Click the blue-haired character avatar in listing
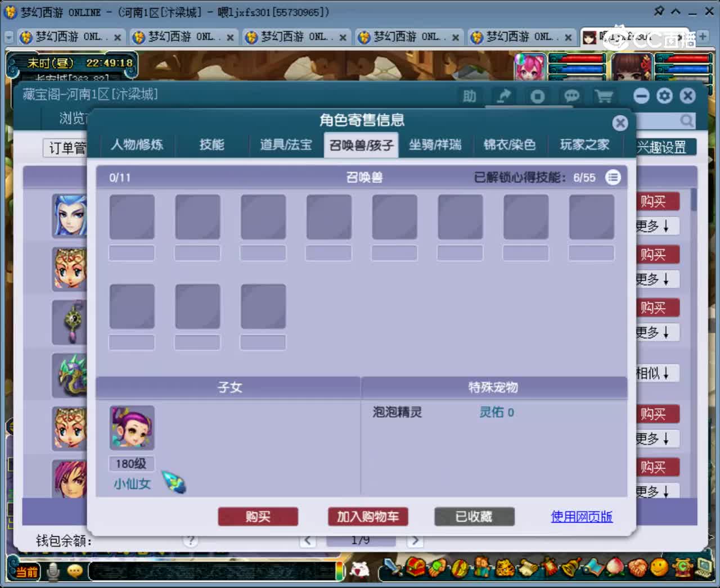Screen dimensions: 720x588 (70, 216)
